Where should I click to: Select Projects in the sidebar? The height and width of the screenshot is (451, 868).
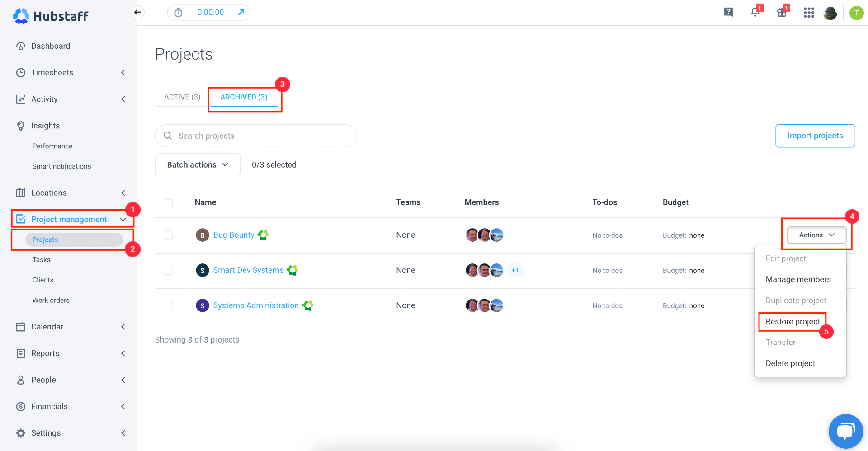74,240
